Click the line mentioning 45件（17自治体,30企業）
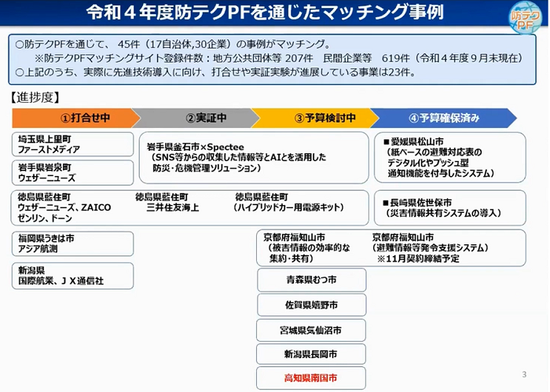550x392 pixels. (174, 44)
